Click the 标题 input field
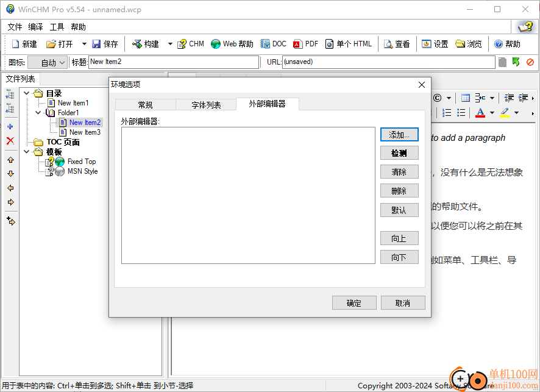 [174, 62]
